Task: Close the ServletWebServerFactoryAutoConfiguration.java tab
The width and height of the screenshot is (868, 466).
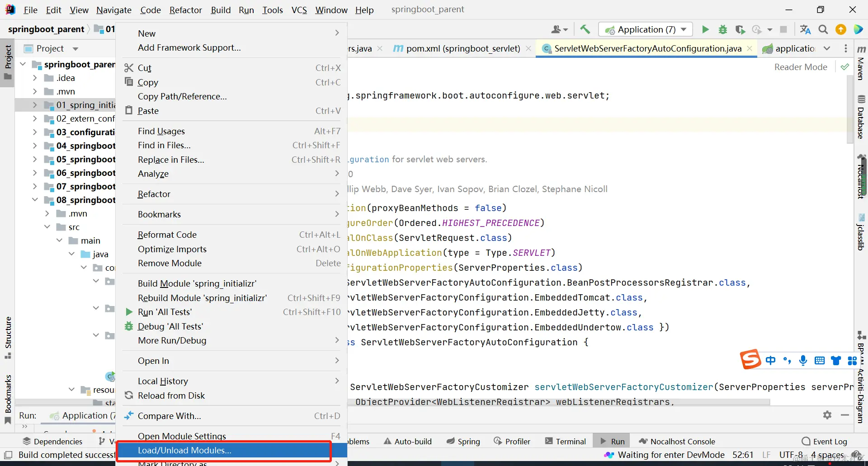Action: (x=750, y=48)
